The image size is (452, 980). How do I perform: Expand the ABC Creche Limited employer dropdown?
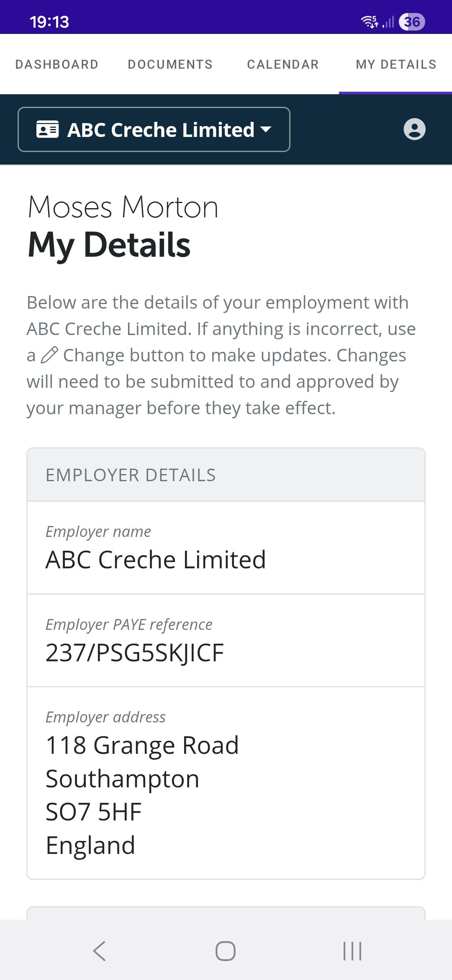(154, 129)
